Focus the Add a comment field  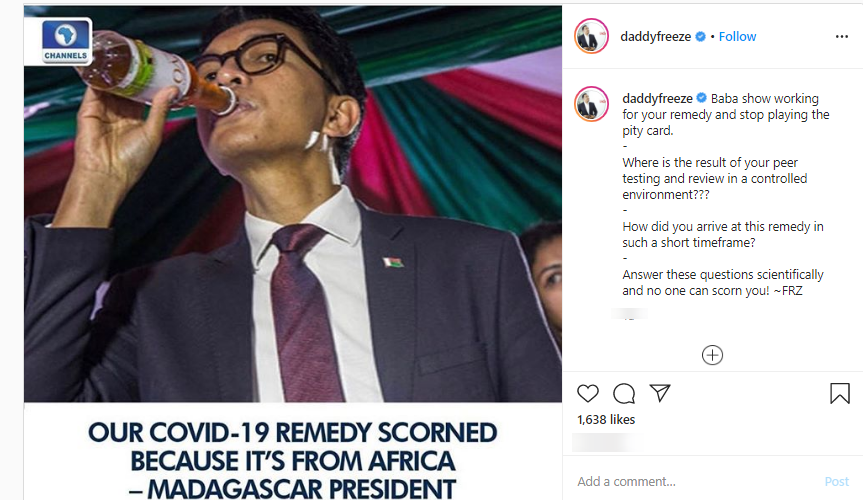point(690,482)
